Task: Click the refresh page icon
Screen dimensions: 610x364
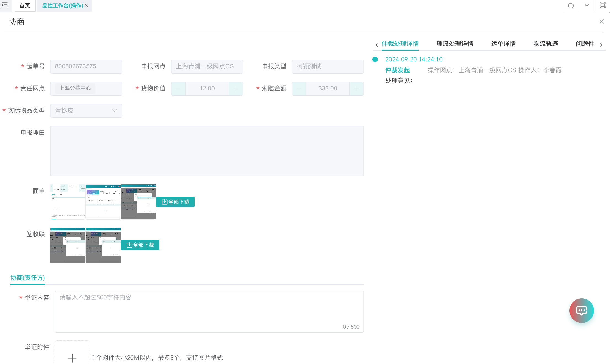Action: pyautogui.click(x=571, y=6)
